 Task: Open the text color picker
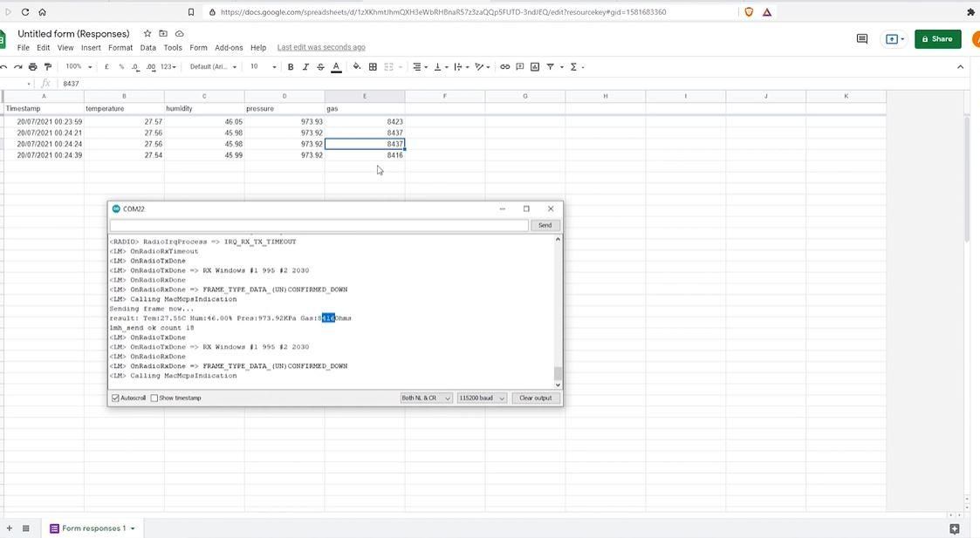click(336, 67)
